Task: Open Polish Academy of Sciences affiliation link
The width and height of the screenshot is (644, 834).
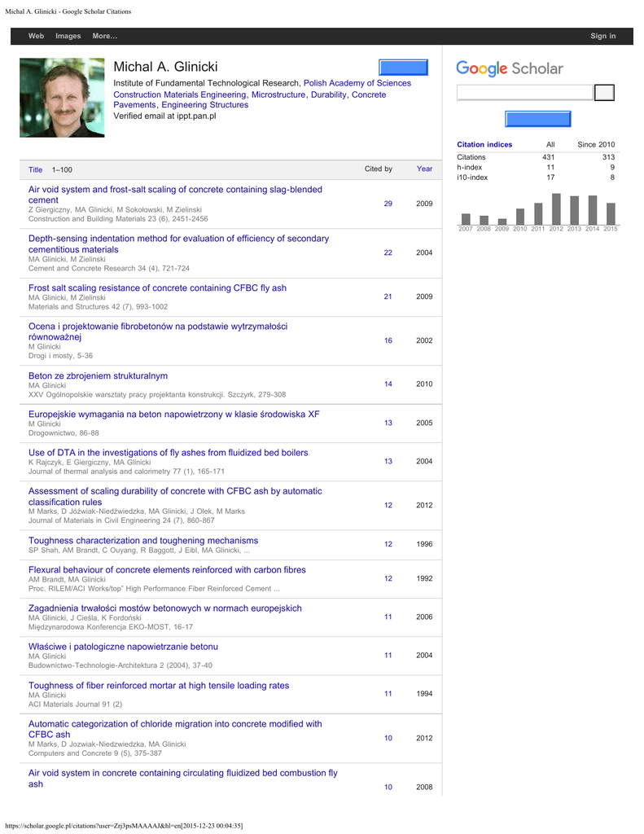Action: [x=357, y=83]
